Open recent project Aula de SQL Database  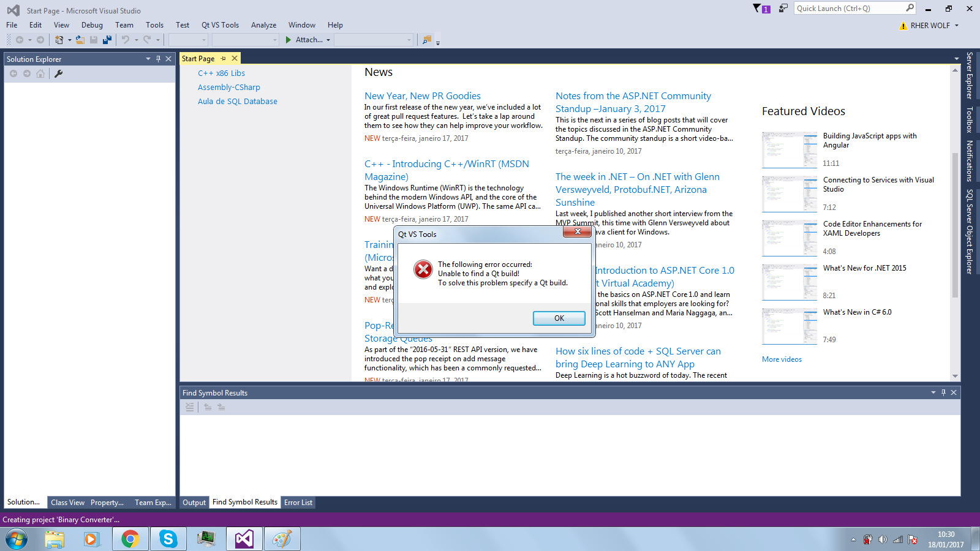click(x=238, y=102)
